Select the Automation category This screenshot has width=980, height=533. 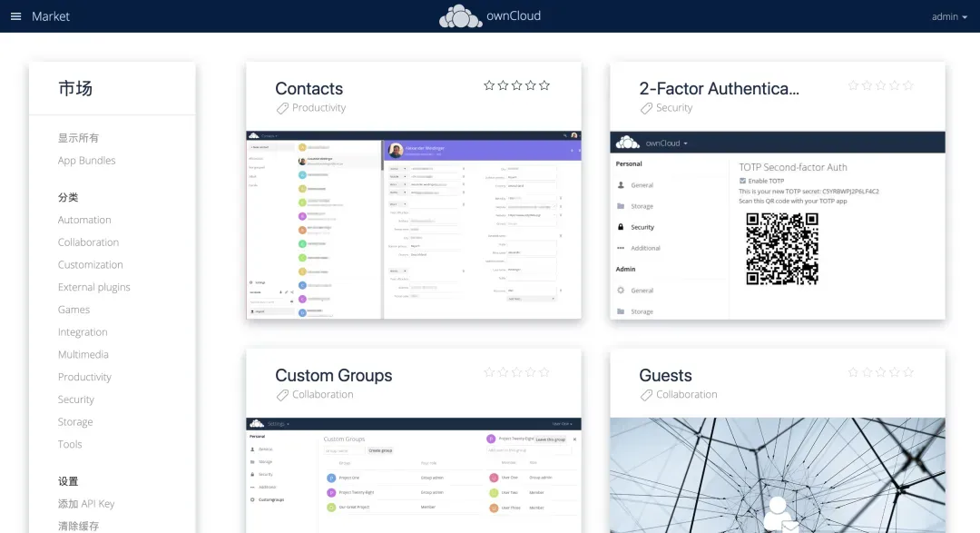click(84, 220)
